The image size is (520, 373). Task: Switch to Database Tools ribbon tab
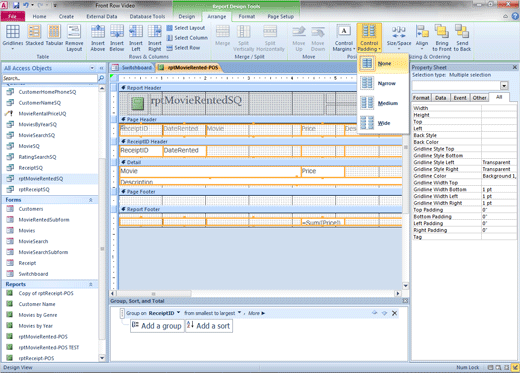[147, 16]
